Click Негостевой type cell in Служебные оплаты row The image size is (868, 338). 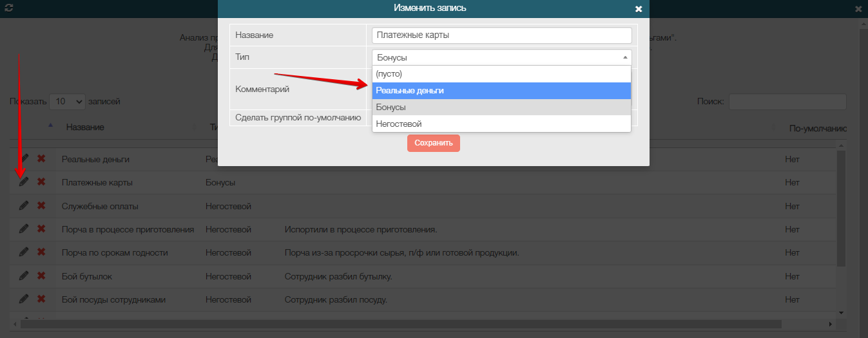click(228, 206)
